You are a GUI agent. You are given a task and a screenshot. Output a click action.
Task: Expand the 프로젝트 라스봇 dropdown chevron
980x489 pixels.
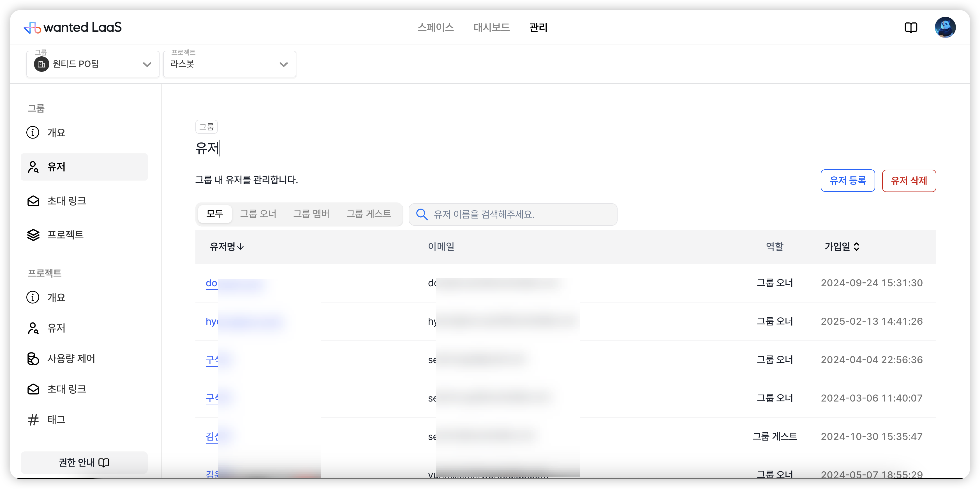283,64
